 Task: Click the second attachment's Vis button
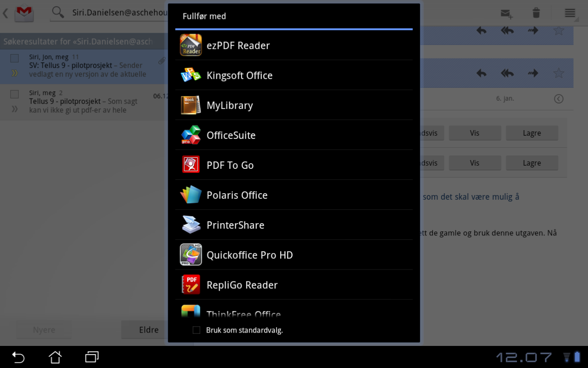475,163
